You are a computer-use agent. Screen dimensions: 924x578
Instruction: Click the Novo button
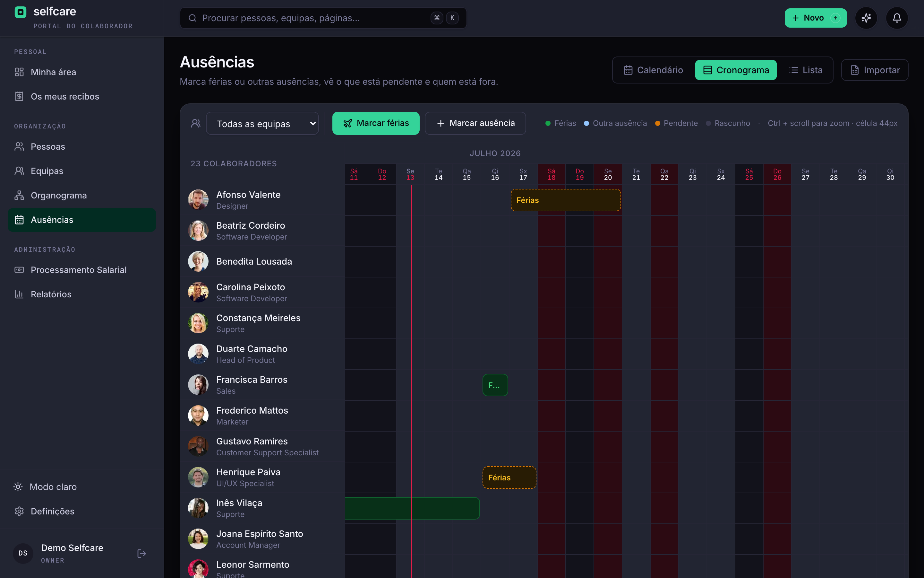[x=816, y=18]
